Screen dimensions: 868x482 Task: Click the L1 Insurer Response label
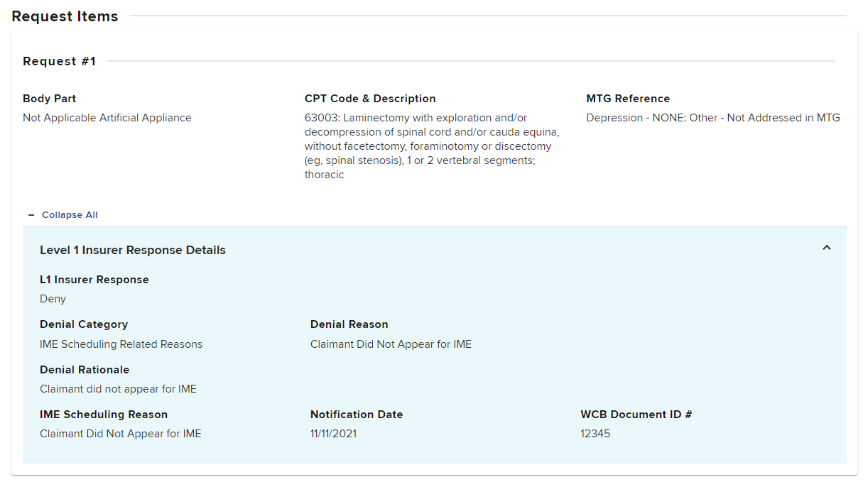(x=94, y=280)
